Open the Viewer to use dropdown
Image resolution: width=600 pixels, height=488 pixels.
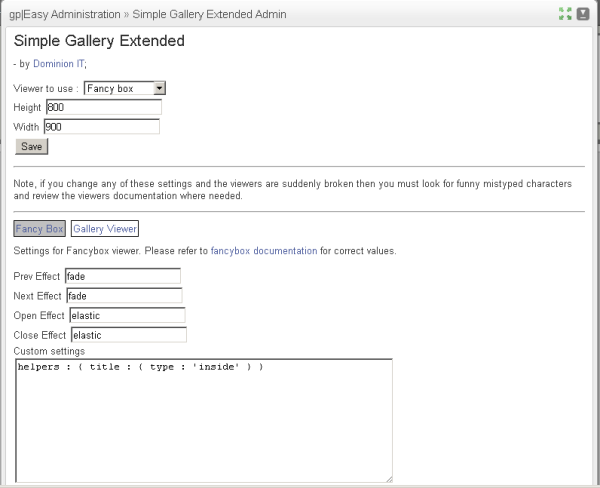[125, 89]
